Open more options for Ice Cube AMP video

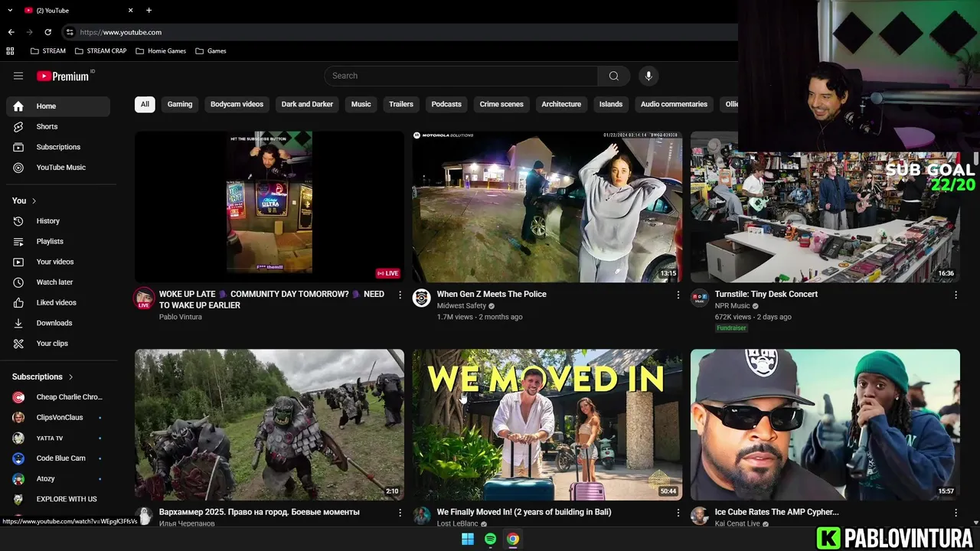click(955, 513)
